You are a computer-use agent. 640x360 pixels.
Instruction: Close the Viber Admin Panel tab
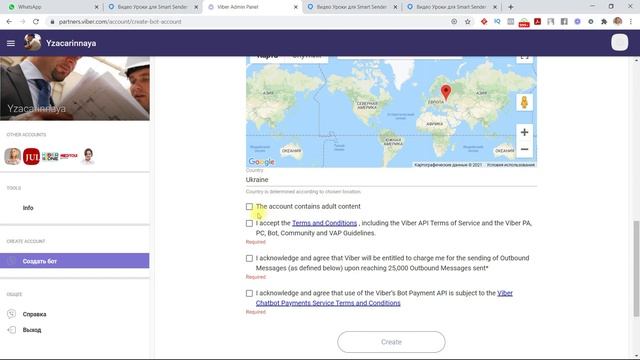pyautogui.click(x=296, y=7)
